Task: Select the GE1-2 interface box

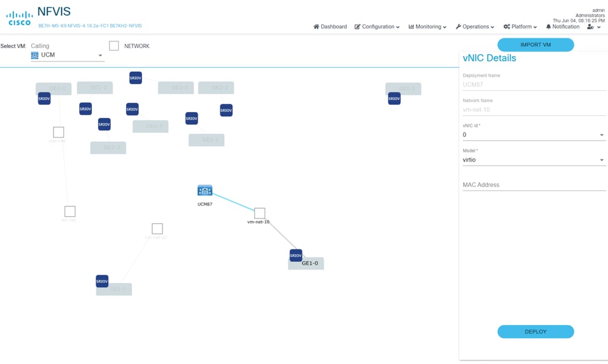Action: click(95, 88)
